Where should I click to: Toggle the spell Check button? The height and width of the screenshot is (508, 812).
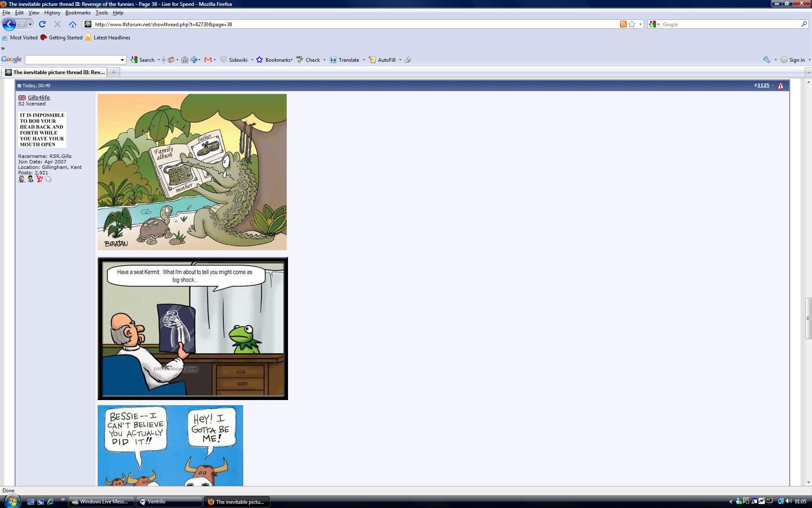coord(308,60)
